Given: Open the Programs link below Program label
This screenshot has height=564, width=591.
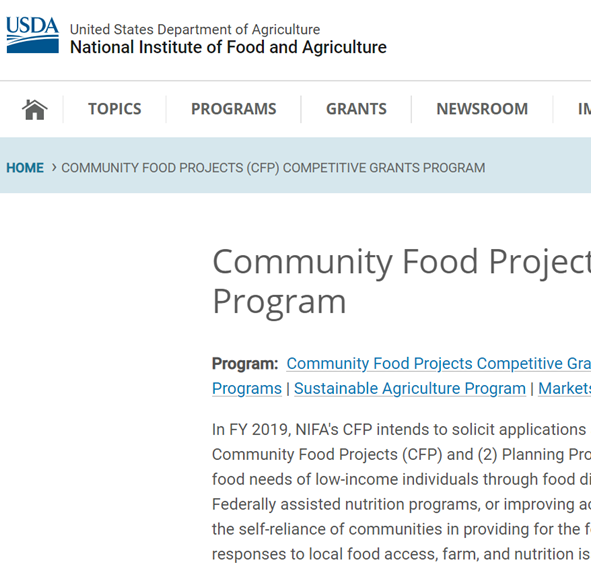Looking at the screenshot, I should 247,389.
